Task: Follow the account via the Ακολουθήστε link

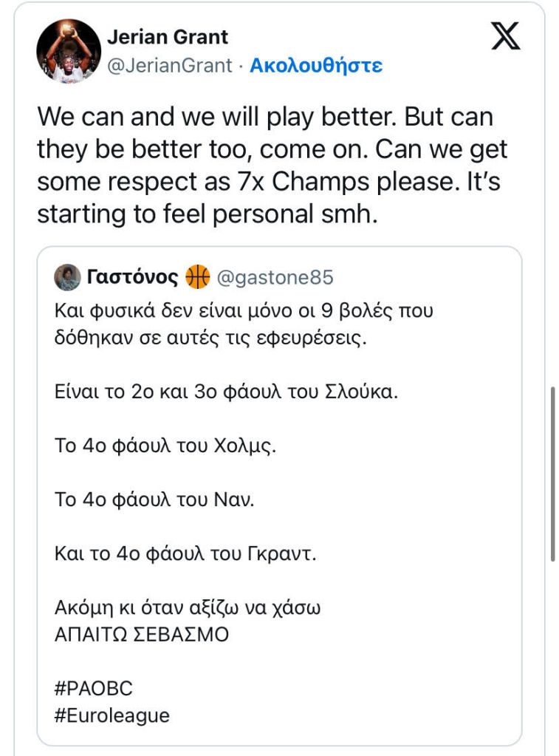Action: pos(316,66)
